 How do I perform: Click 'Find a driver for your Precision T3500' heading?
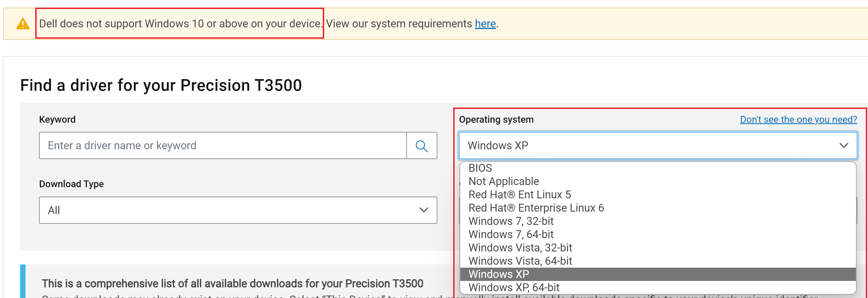(x=161, y=85)
